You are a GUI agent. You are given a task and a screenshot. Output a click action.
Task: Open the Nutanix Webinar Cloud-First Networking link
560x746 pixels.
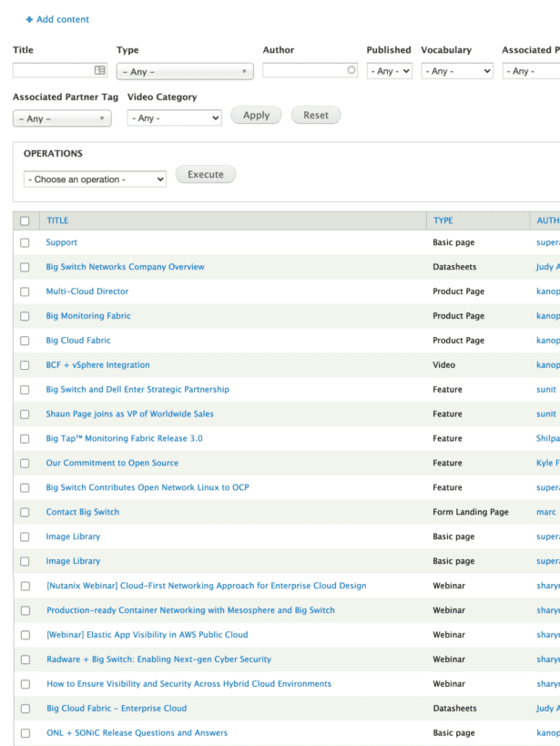pyautogui.click(x=207, y=586)
